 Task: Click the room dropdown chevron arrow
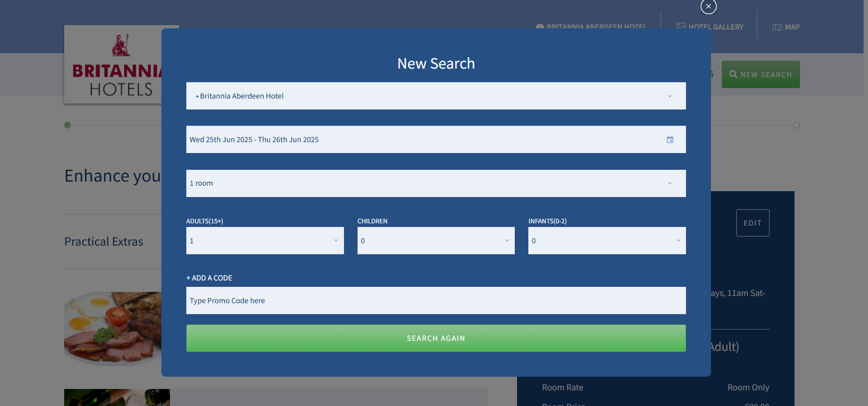tap(670, 184)
